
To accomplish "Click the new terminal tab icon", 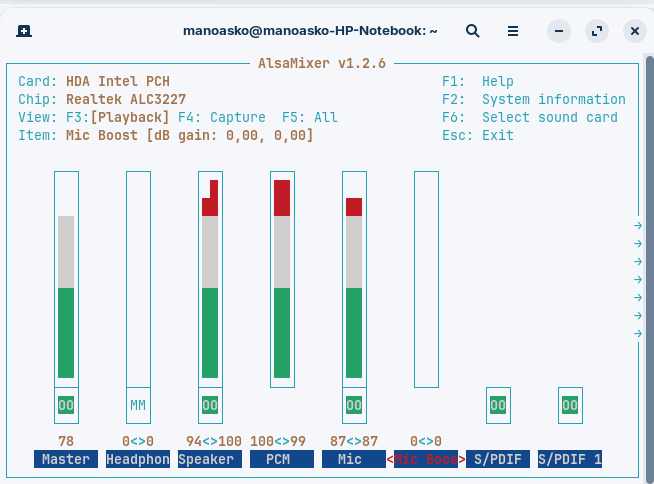I will [x=23, y=31].
